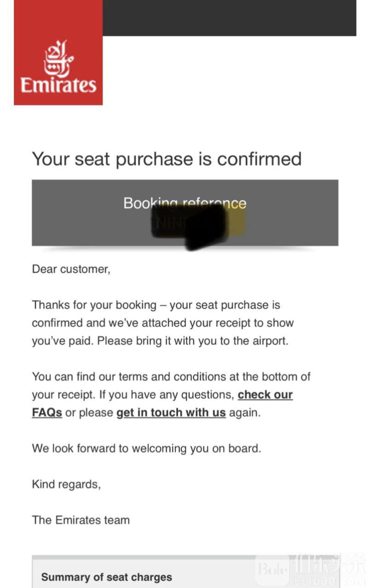Click the 'Booking reference' label
This screenshot has width=368, height=588.
click(x=185, y=203)
